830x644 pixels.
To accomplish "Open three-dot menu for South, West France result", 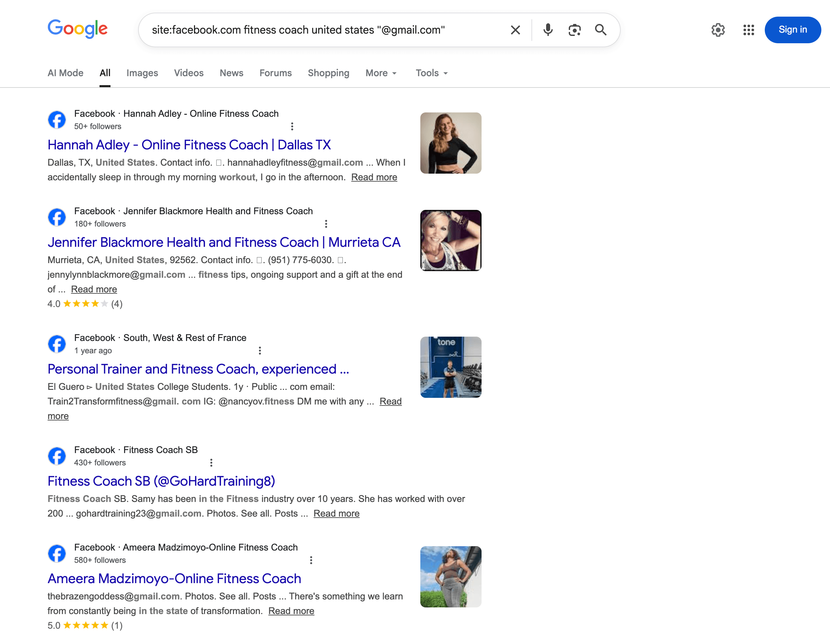I will point(260,350).
